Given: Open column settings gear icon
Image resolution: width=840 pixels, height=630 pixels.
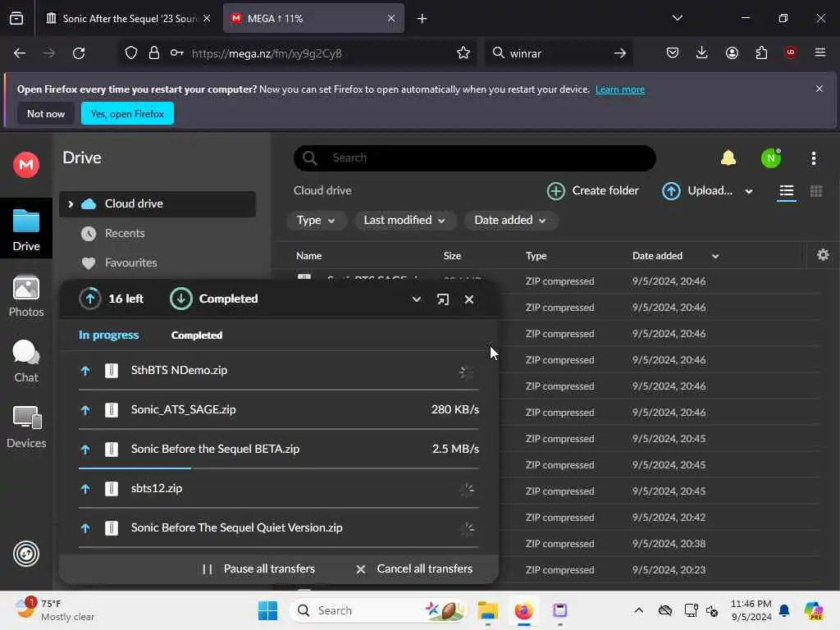Looking at the screenshot, I should [x=823, y=255].
